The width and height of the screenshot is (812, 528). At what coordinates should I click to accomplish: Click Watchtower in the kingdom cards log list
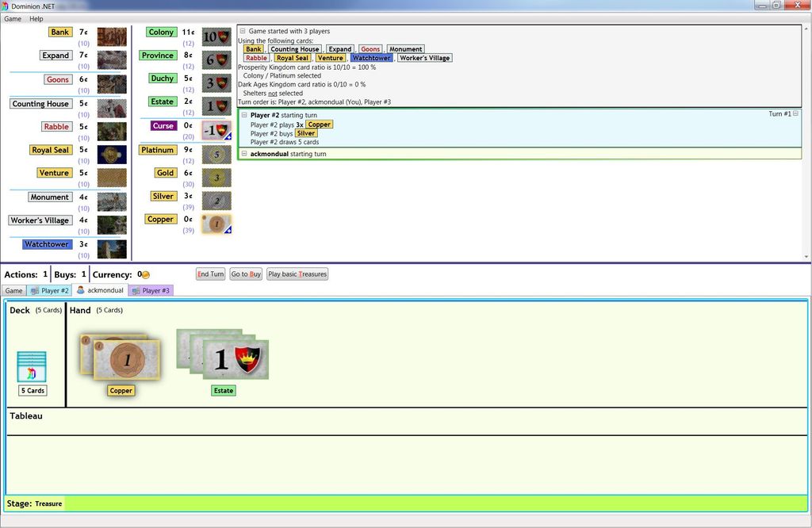coord(371,58)
